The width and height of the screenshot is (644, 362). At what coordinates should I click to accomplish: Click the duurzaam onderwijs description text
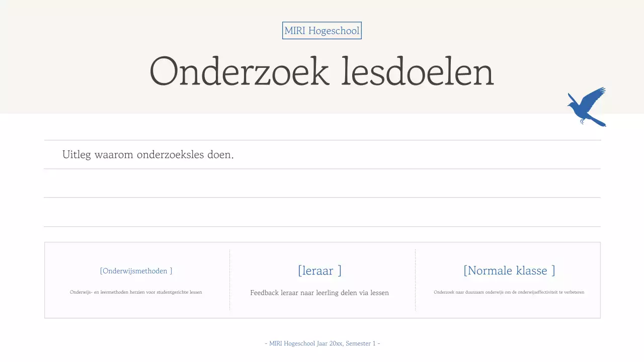pyautogui.click(x=509, y=292)
